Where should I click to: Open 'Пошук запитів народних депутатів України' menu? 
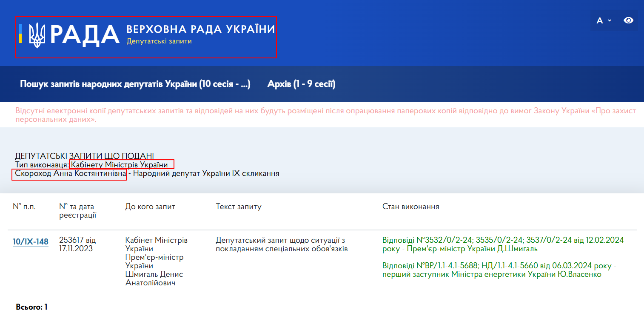(x=135, y=84)
